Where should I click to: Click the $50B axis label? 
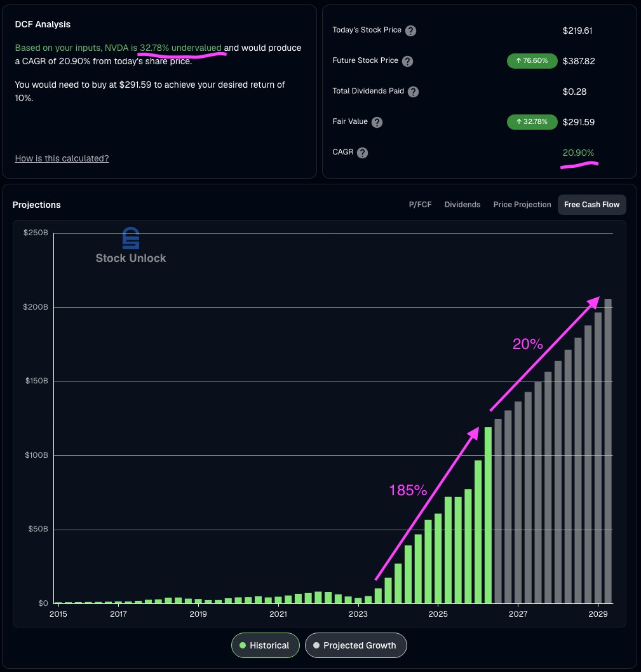[38, 529]
